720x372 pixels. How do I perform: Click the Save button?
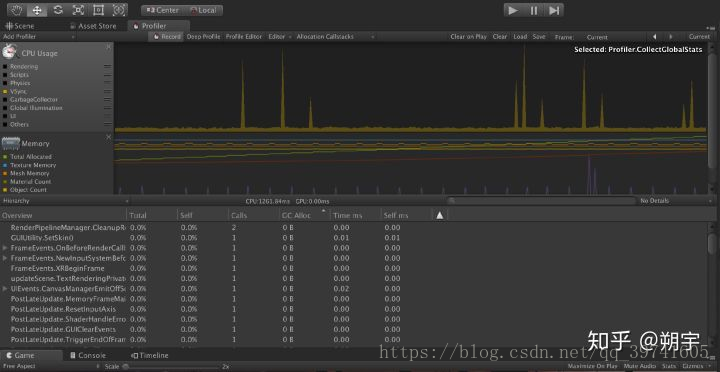click(x=539, y=37)
